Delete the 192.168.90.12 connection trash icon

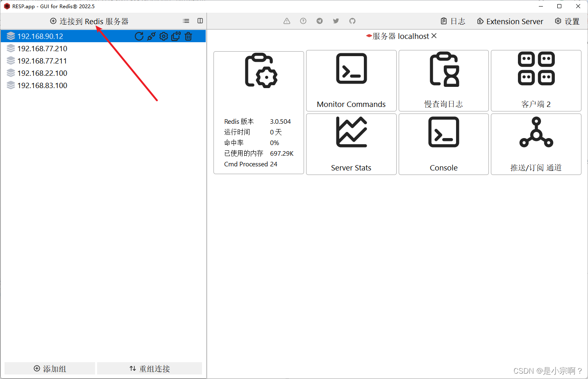[x=188, y=36]
